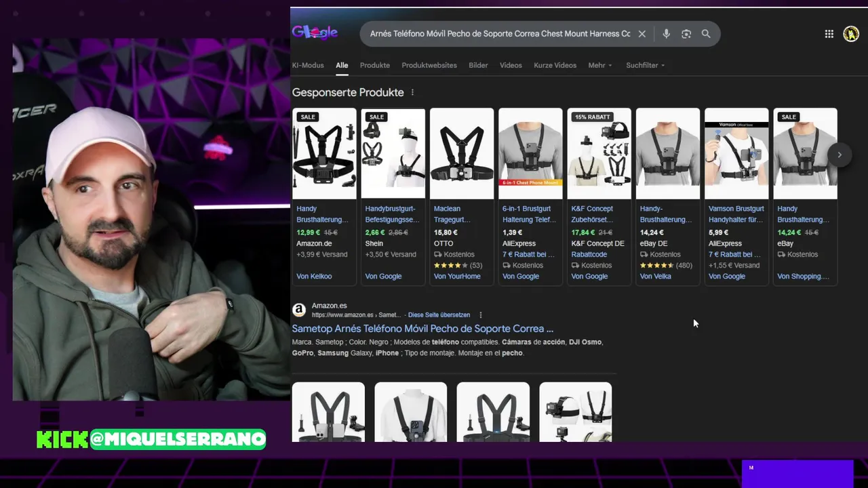Open the Sametop Arnés Teléfono Móvil result
The height and width of the screenshot is (488, 868).
[x=422, y=329]
